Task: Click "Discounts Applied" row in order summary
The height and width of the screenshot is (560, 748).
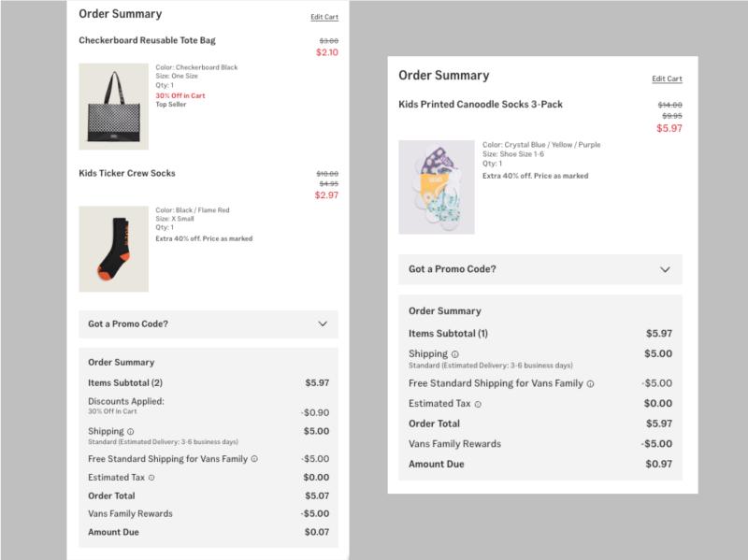Action: (126, 401)
